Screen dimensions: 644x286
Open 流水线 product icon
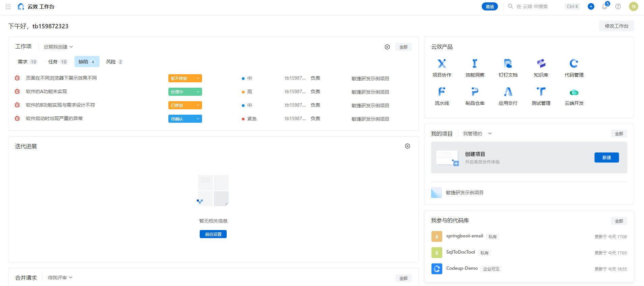pos(442,92)
